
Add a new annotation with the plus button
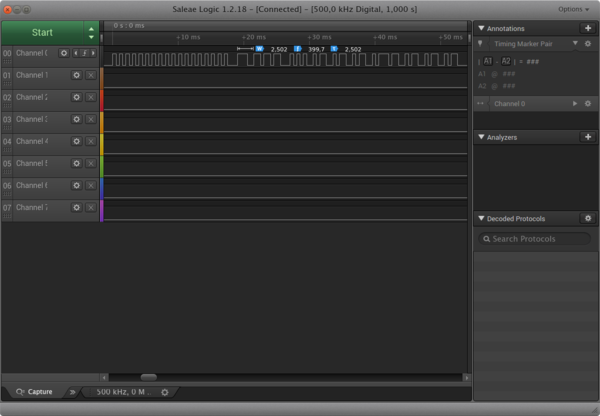tap(588, 28)
